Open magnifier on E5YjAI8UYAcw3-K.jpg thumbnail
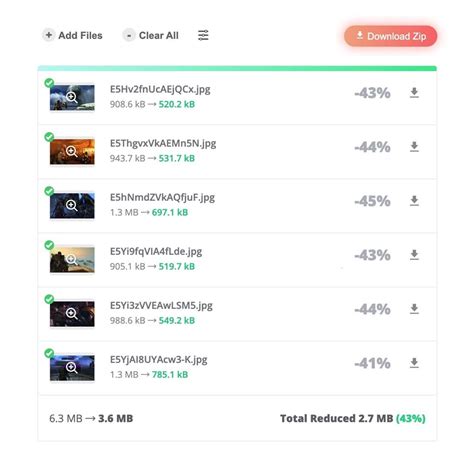 pyautogui.click(x=72, y=368)
